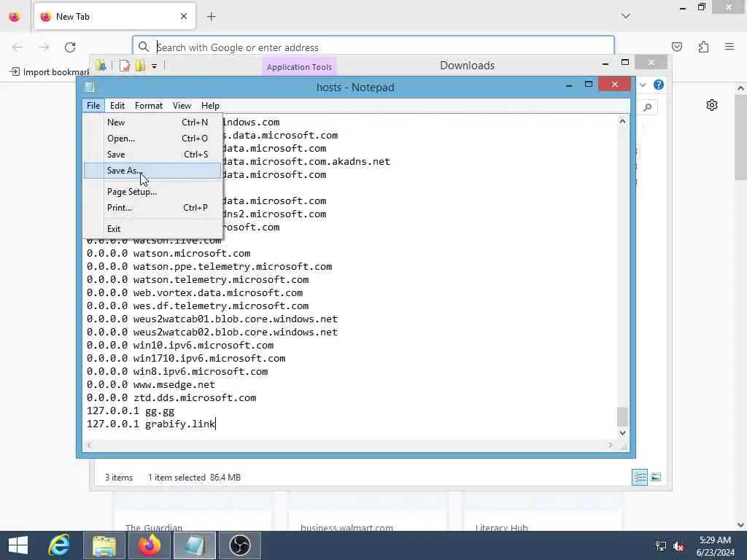Click the Notepad vertical scrollbar thumb
The height and width of the screenshot is (560, 747).
tap(622, 416)
